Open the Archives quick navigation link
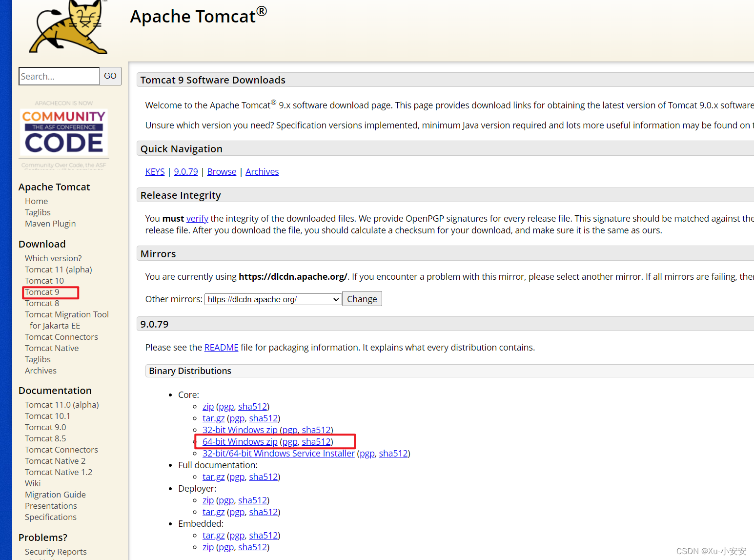The image size is (754, 560). click(262, 172)
